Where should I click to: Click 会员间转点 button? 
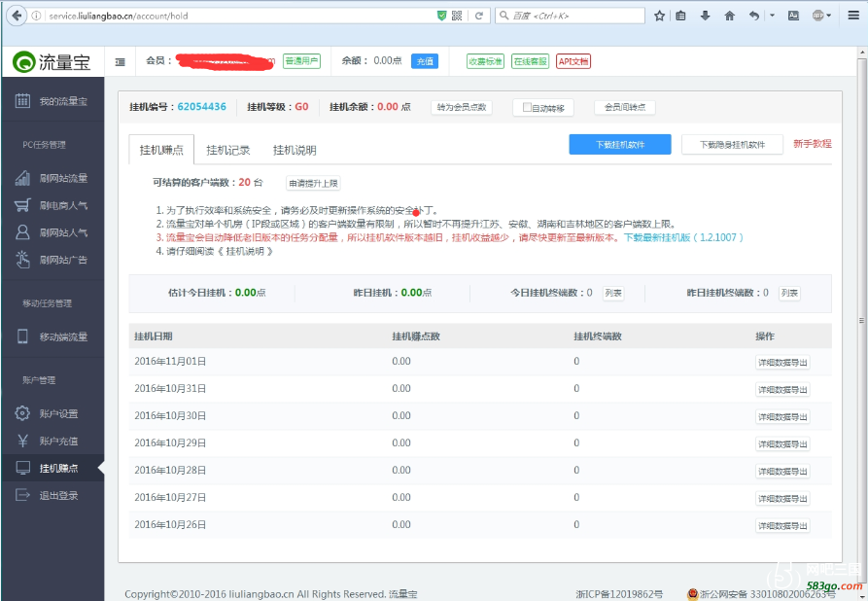[625, 107]
